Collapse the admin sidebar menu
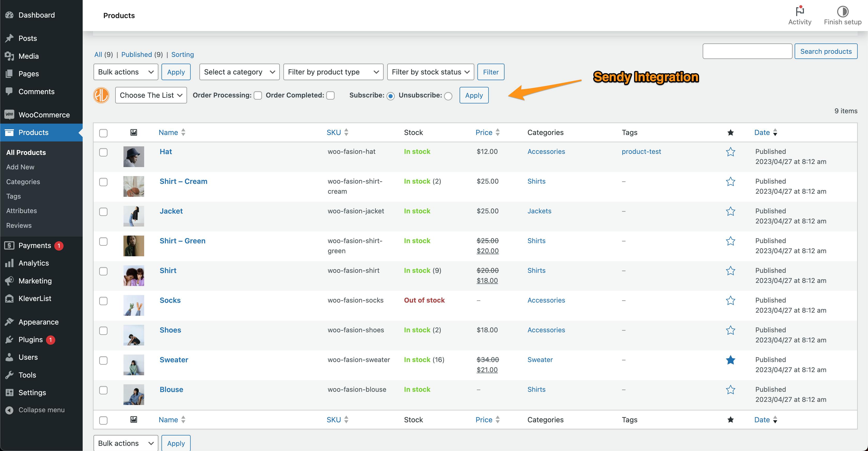The height and width of the screenshot is (451, 868). tap(41, 410)
